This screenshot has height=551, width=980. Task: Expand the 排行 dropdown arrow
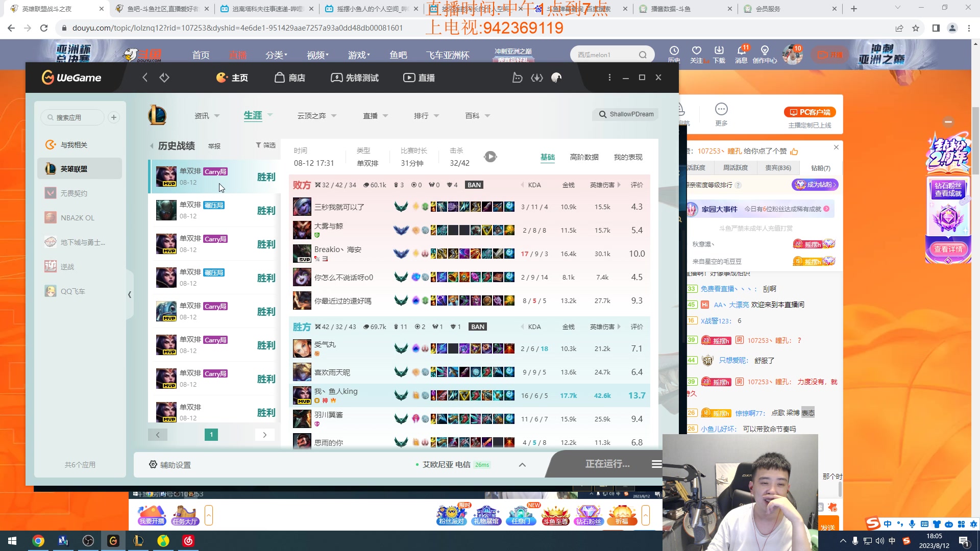click(x=436, y=116)
